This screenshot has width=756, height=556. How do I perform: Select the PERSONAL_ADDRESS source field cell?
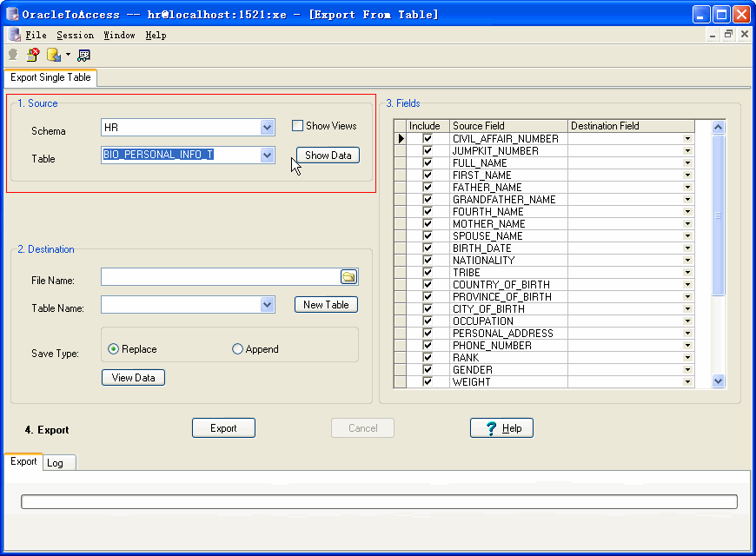(x=508, y=334)
